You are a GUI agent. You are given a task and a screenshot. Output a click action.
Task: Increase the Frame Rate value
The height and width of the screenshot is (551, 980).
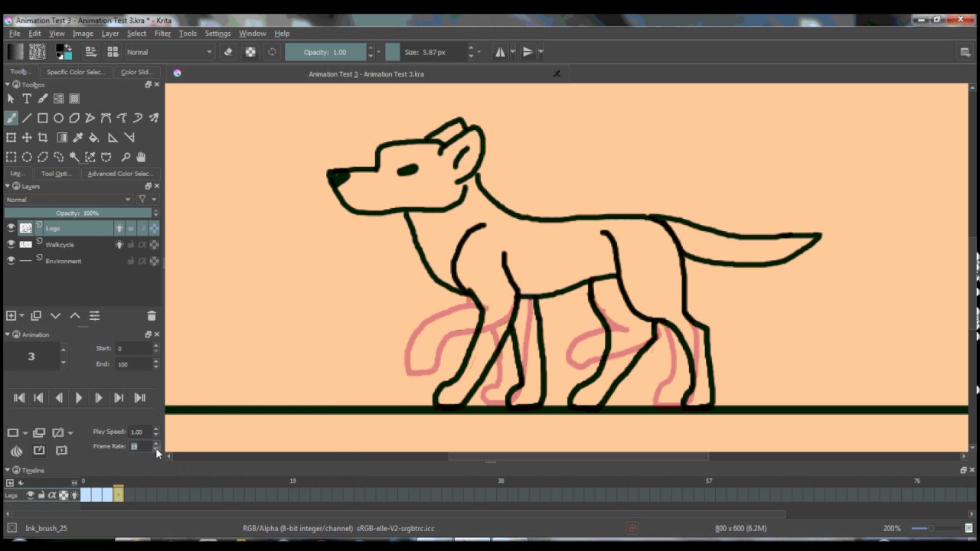pyautogui.click(x=155, y=443)
